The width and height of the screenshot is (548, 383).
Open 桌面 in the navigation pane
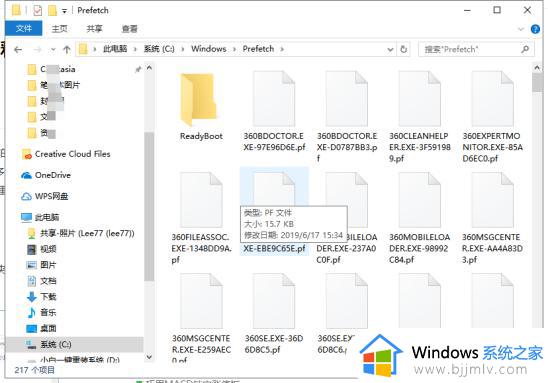coord(42,328)
